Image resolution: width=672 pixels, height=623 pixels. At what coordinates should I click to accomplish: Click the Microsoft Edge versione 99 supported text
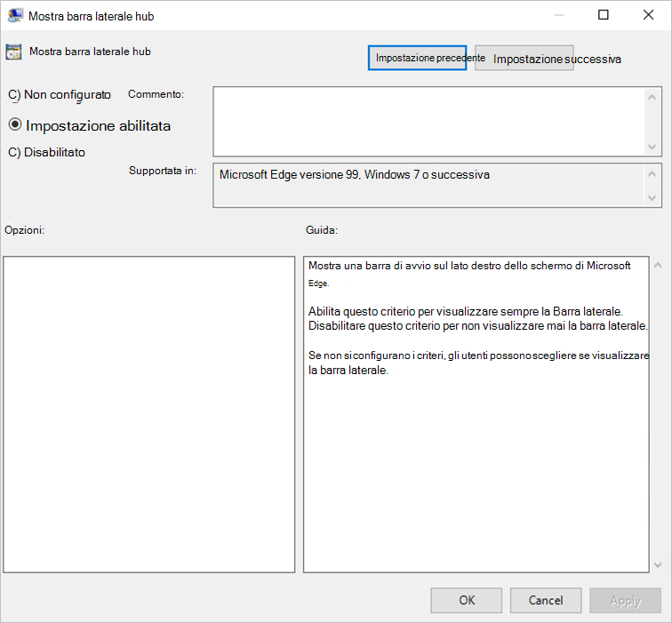pos(355,175)
